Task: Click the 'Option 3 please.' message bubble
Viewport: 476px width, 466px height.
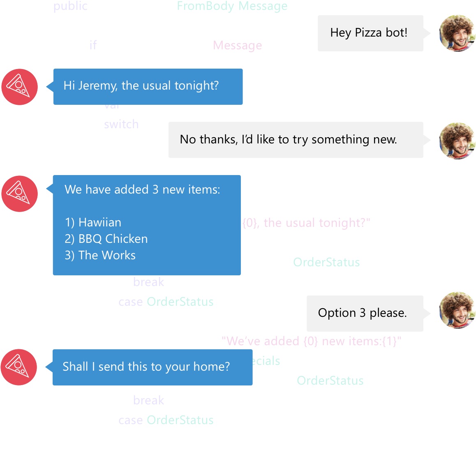Action: coord(365,313)
